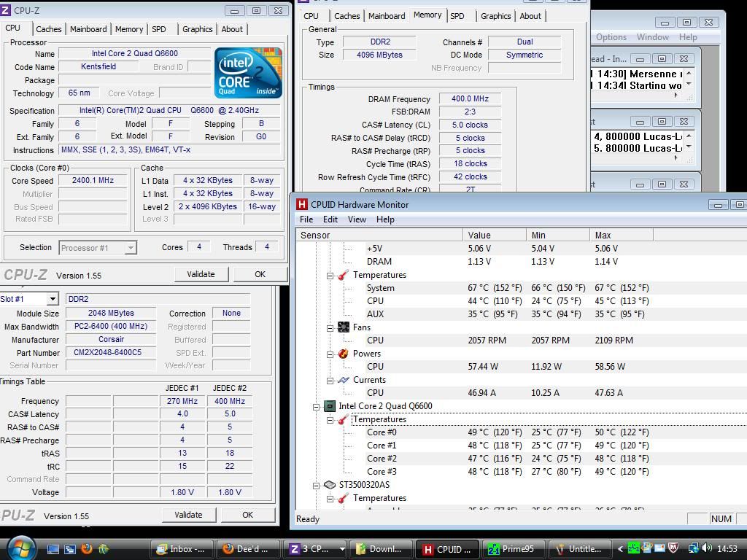Screen dimensions: 747x560
Task: Click Show Desktop quick launch icon
Action: (x=53, y=549)
